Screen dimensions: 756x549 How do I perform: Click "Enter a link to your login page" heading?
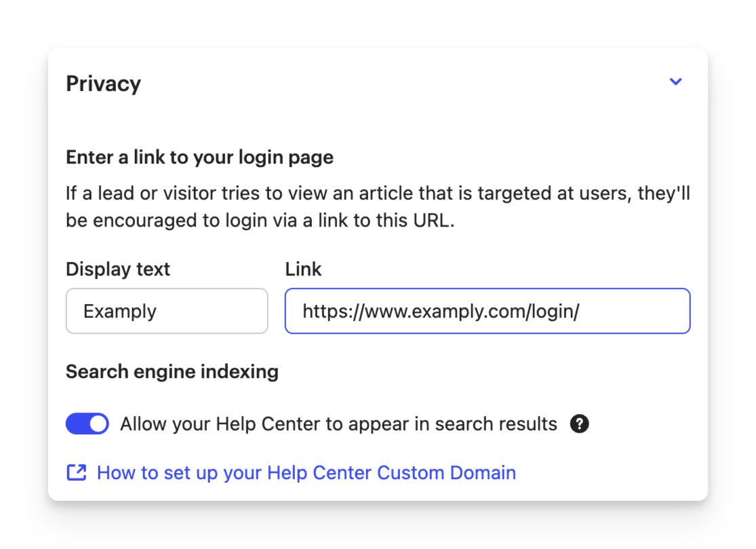point(199,157)
